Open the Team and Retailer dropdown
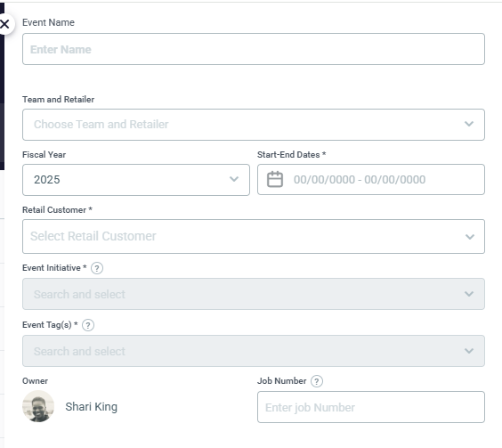This screenshot has height=448, width=502. click(254, 125)
